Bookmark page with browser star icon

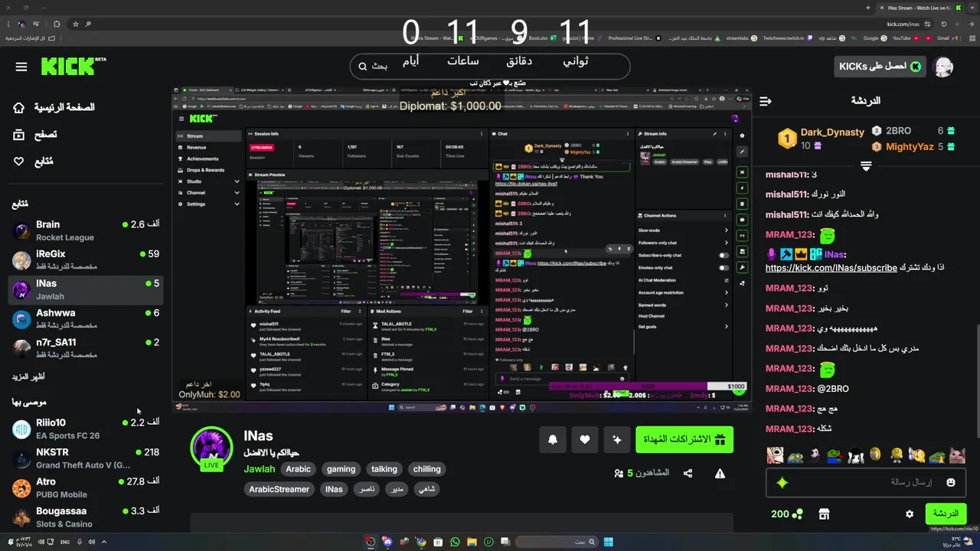coord(75,24)
